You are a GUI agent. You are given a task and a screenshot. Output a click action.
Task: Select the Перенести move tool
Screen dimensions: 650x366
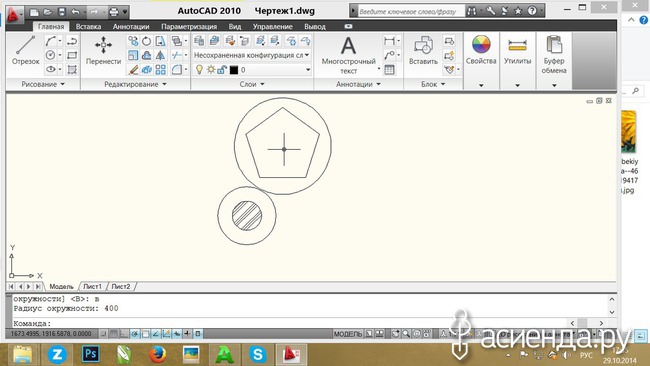[x=103, y=51]
